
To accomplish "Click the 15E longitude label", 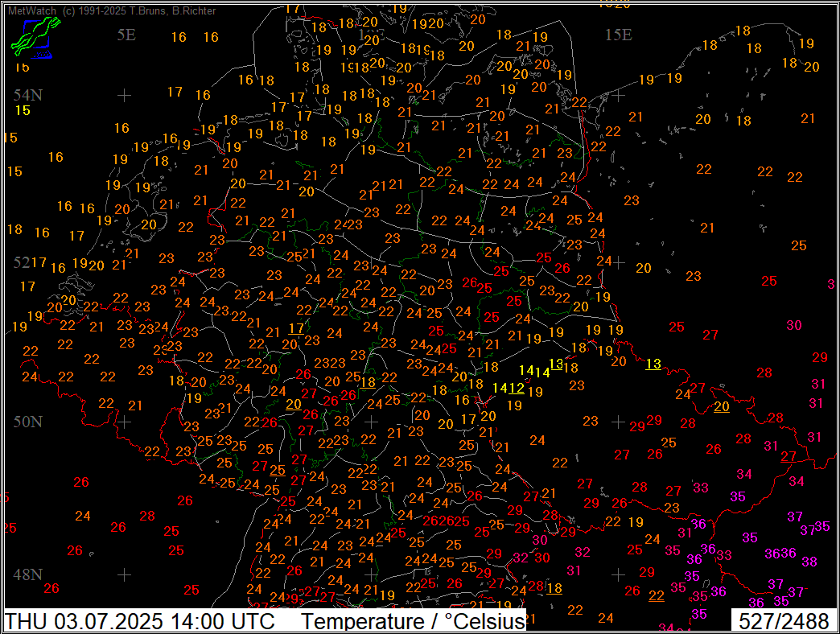I will [x=618, y=35].
